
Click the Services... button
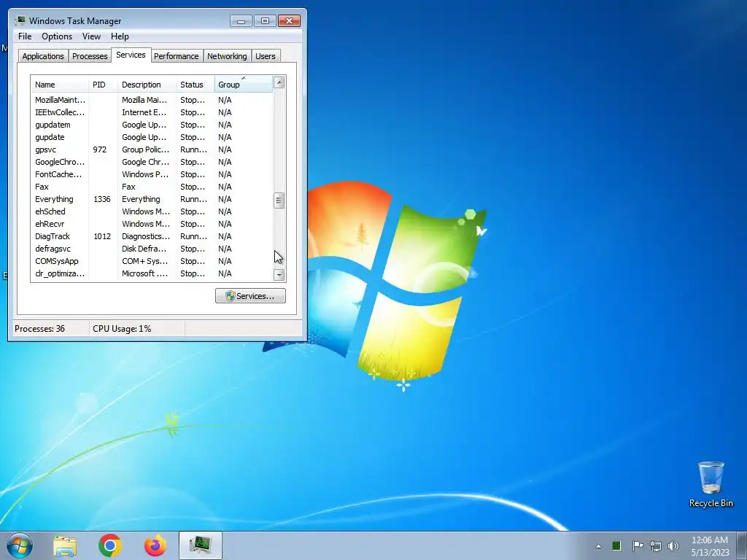tap(250, 296)
